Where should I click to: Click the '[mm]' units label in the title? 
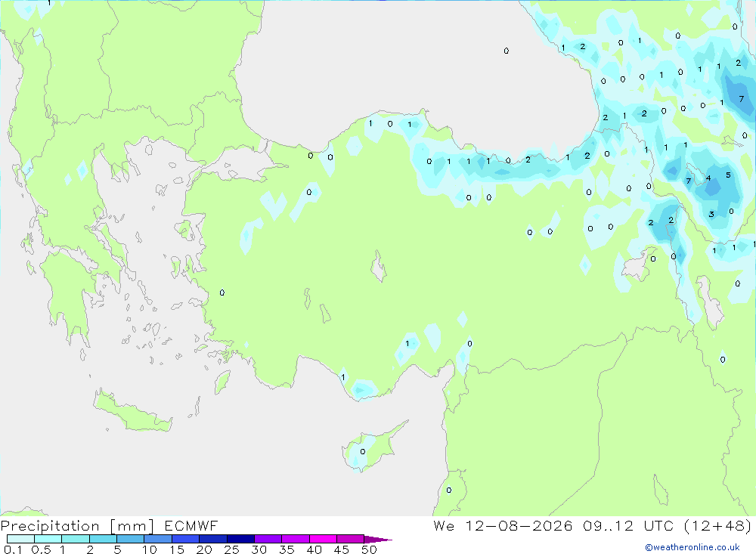(132, 526)
